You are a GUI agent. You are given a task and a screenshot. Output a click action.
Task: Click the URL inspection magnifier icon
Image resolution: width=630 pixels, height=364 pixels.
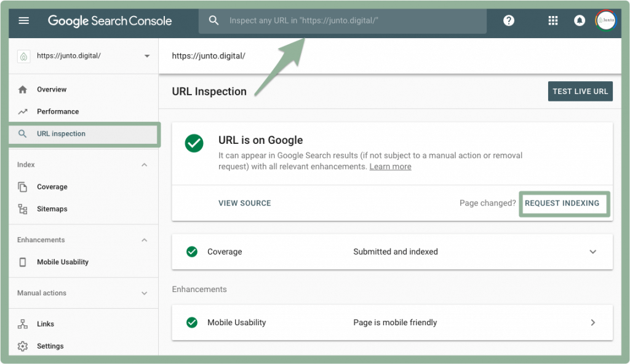(x=23, y=134)
